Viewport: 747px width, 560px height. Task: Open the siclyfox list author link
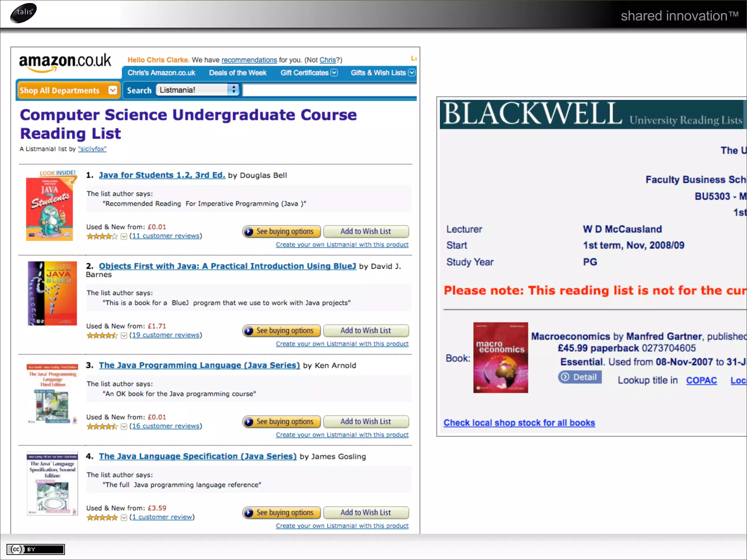(92, 149)
